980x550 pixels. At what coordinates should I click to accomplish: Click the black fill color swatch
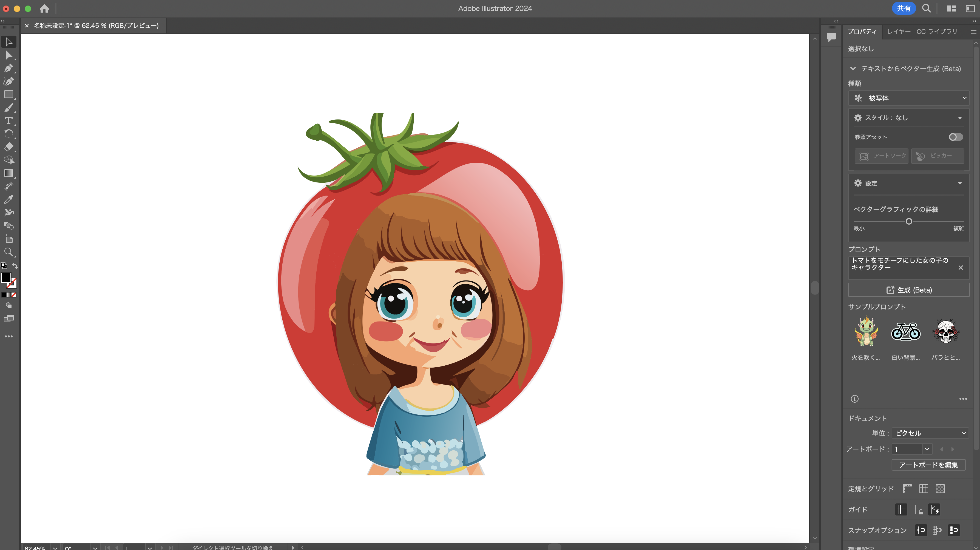6,277
